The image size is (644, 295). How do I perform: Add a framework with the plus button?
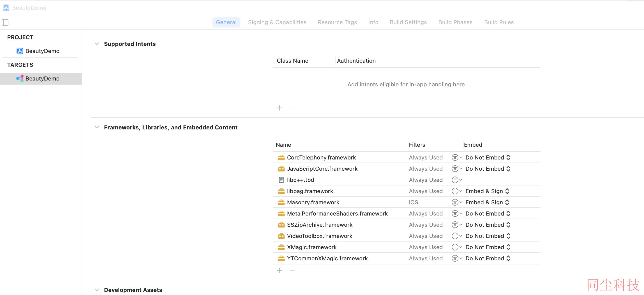pos(280,271)
